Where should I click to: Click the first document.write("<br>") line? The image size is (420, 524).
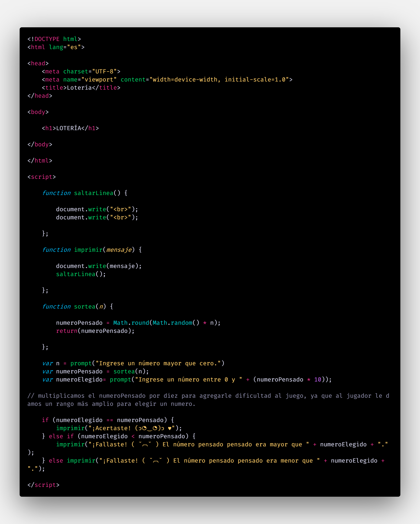[97, 209]
